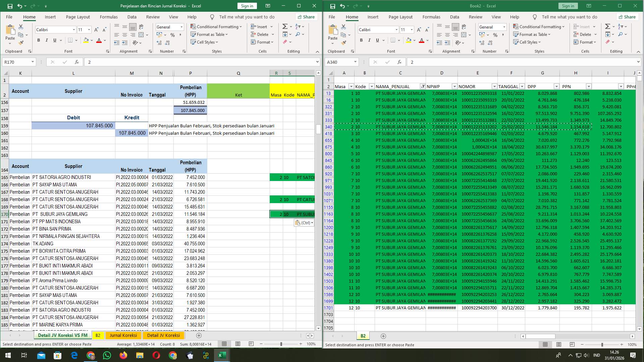Viewport: 644px width, 362px height.
Task: Toggle bold formatting on selected cell
Action: click(38, 40)
